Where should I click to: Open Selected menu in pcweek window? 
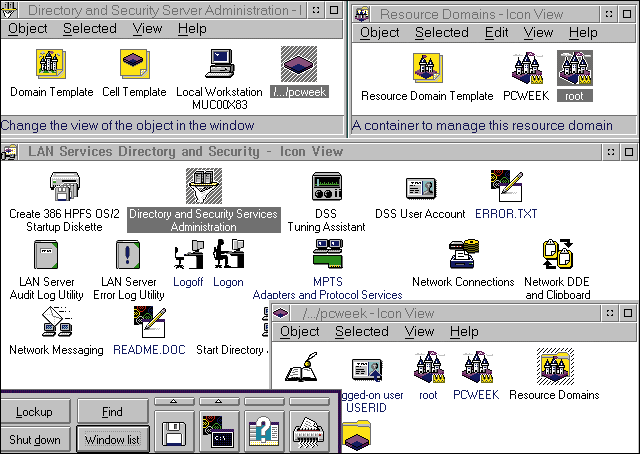pos(362,332)
